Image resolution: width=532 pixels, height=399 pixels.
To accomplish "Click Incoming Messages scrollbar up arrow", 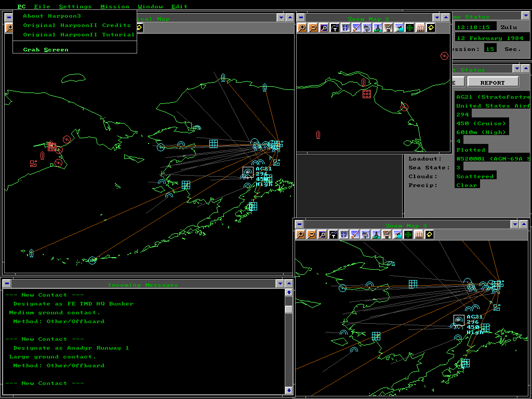I will (x=289, y=292).
